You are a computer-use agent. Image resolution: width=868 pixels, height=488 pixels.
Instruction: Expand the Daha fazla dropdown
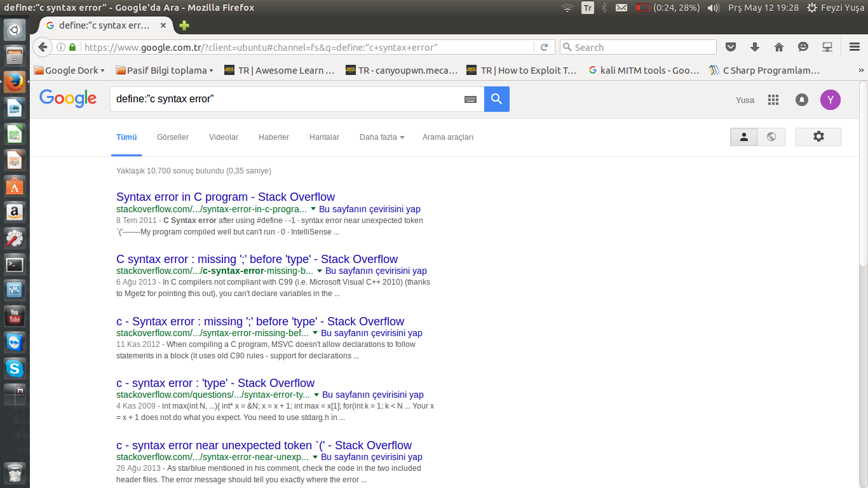381,137
